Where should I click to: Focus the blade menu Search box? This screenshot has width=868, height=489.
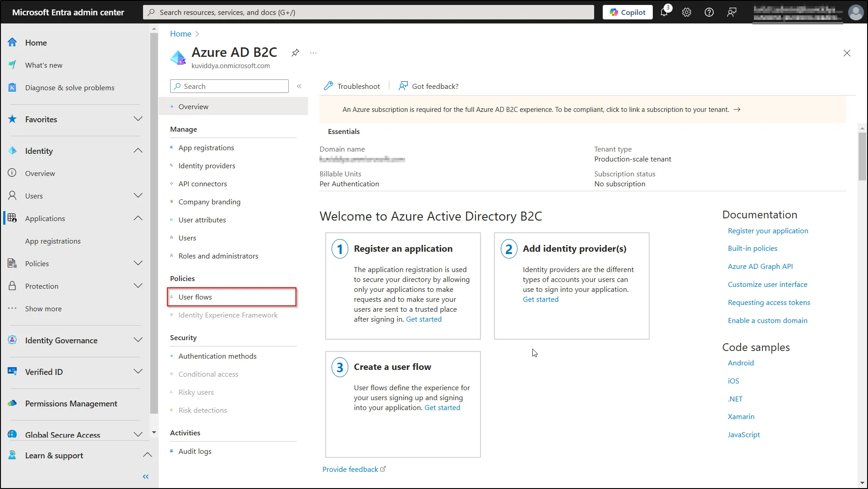229,86
